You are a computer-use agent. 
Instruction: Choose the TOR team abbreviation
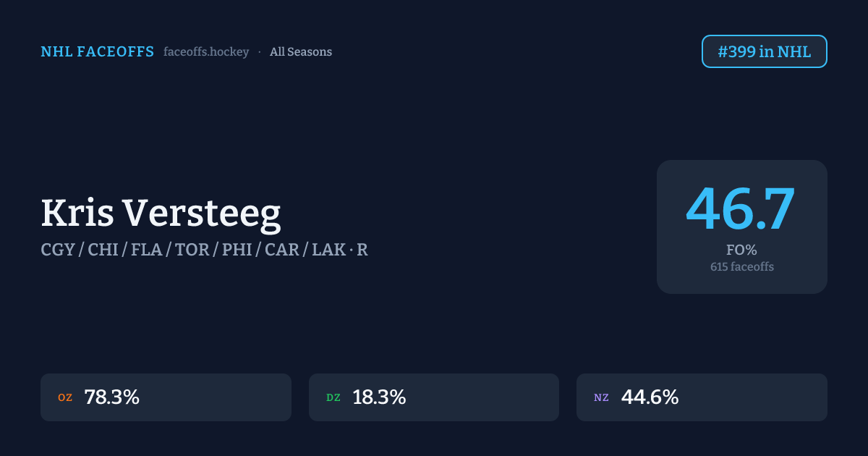[x=192, y=250]
